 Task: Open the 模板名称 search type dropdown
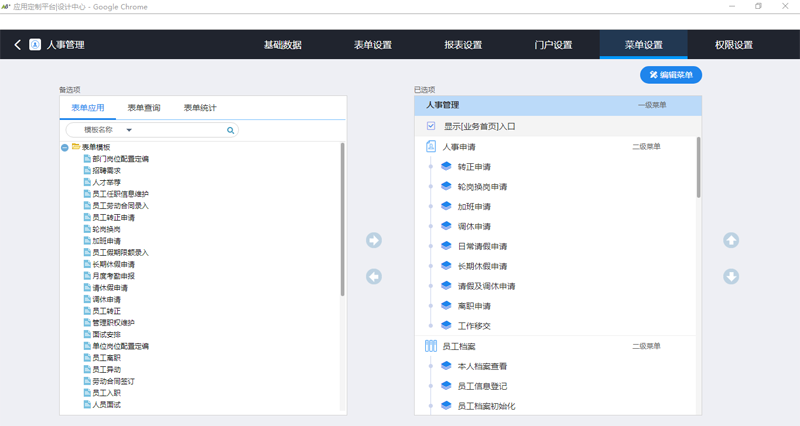pyautogui.click(x=129, y=130)
